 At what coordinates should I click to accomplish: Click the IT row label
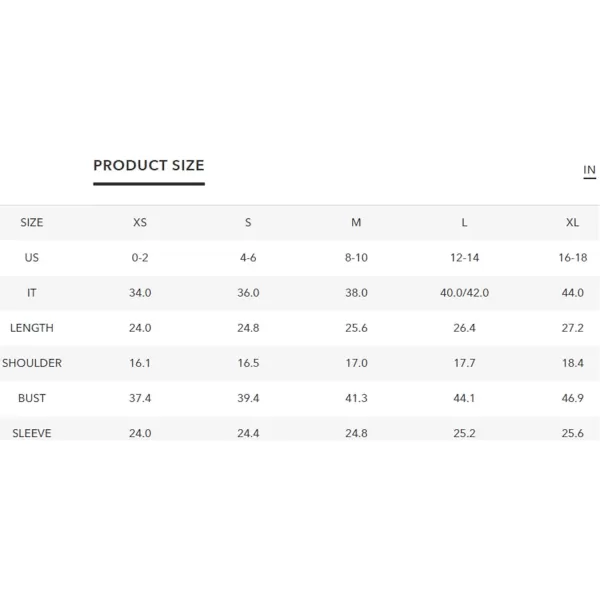click(x=32, y=293)
